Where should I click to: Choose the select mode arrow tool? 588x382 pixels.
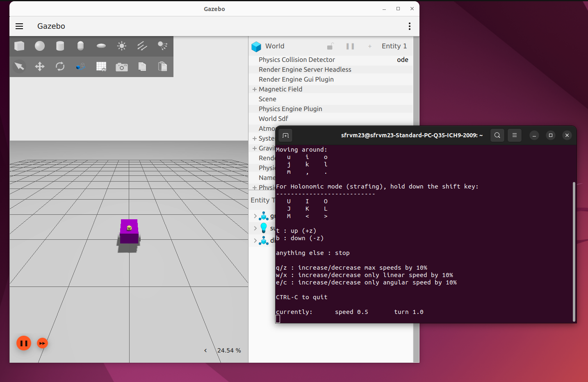coord(19,66)
